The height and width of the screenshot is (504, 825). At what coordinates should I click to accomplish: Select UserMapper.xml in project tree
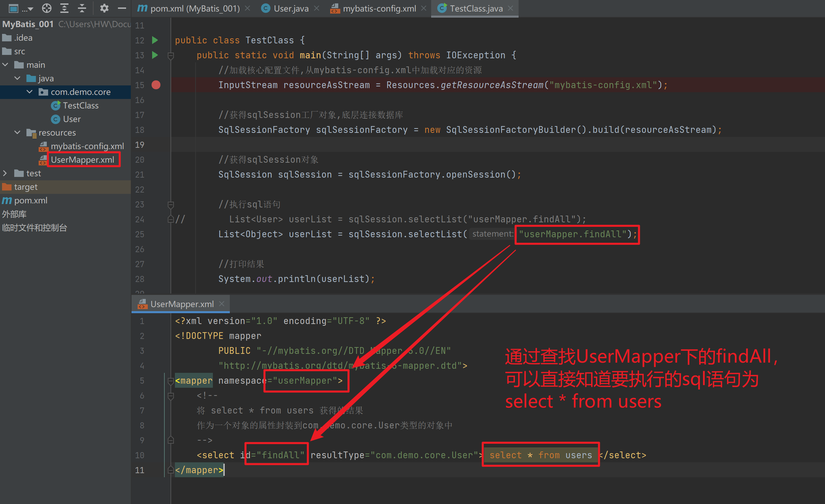click(82, 160)
